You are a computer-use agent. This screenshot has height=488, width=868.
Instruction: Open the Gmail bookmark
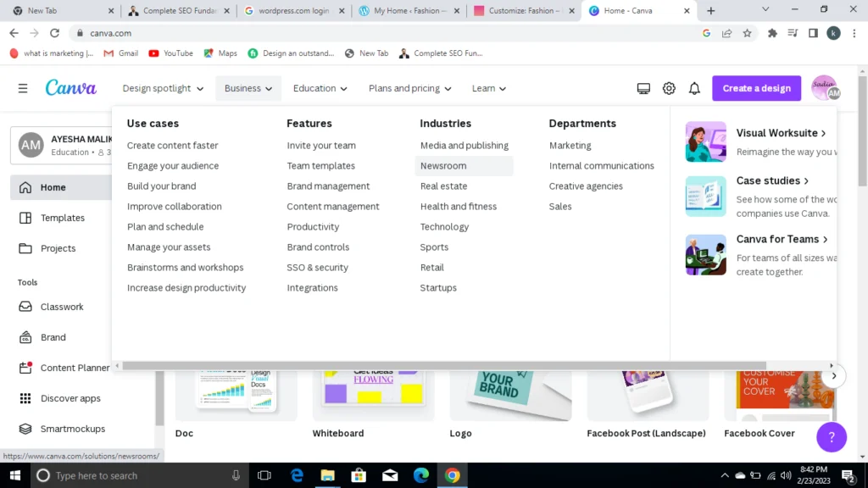point(120,53)
